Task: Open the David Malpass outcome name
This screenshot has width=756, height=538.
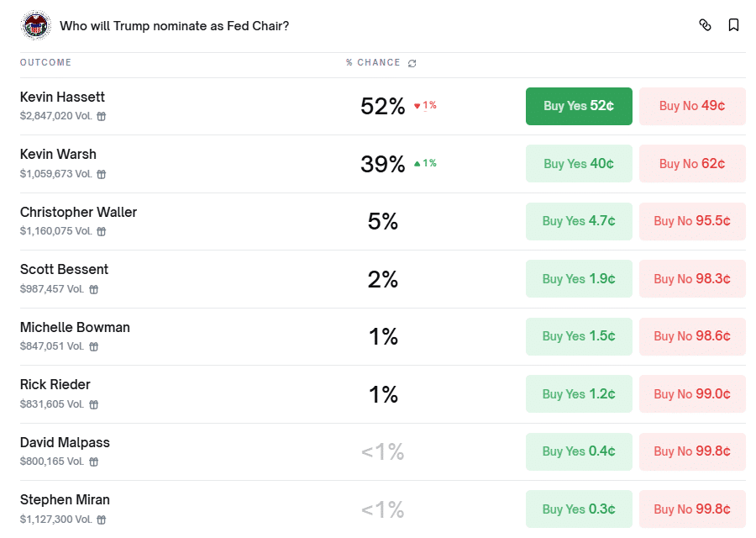Action: click(65, 442)
